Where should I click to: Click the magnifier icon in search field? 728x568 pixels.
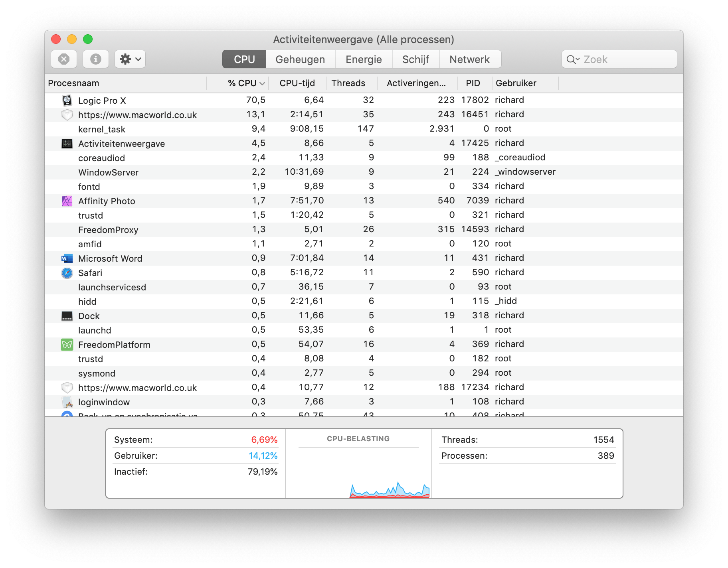pyautogui.click(x=573, y=59)
